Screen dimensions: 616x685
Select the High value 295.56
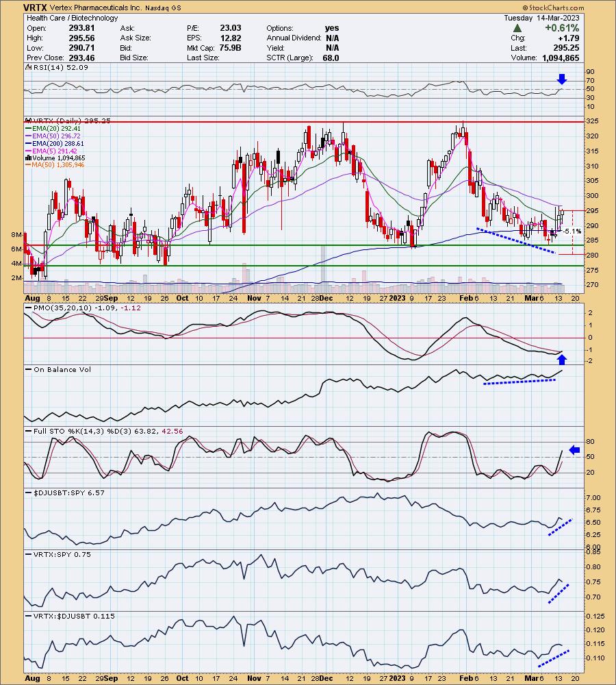[81, 38]
